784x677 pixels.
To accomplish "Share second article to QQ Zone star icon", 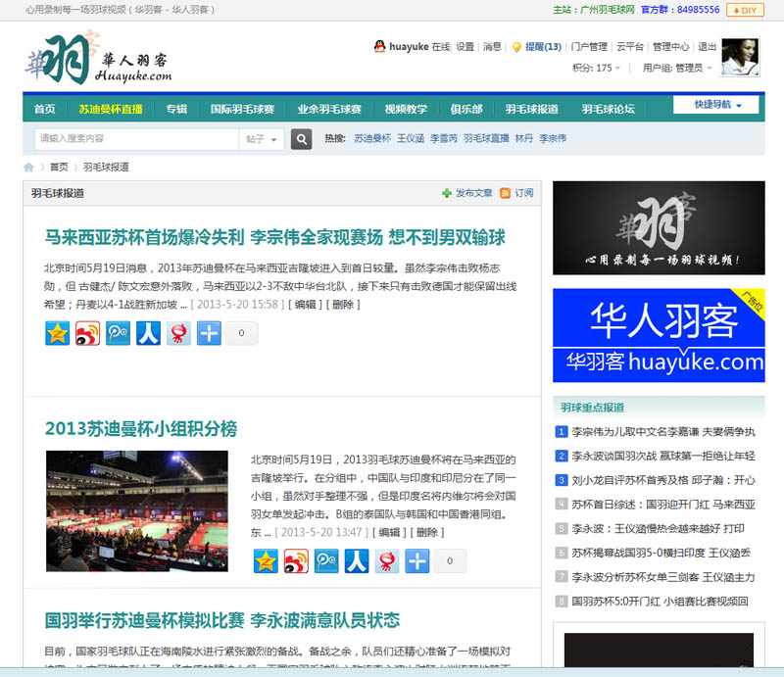I will (x=266, y=561).
